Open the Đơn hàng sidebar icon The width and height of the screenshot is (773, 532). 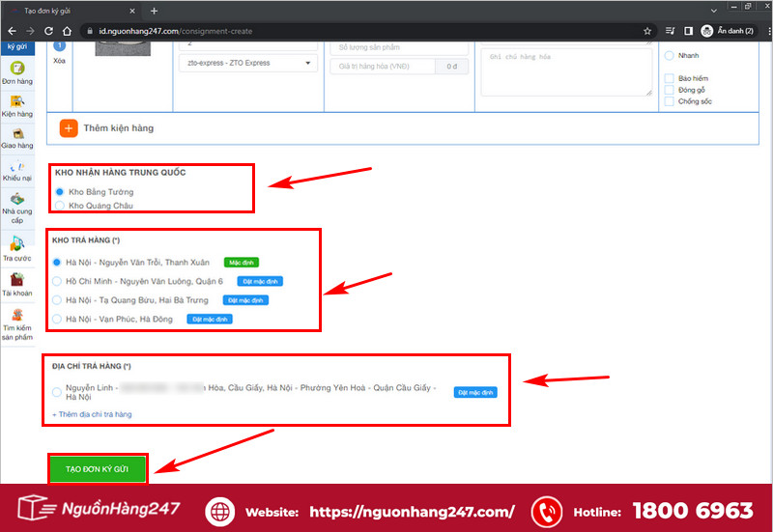pos(17,68)
